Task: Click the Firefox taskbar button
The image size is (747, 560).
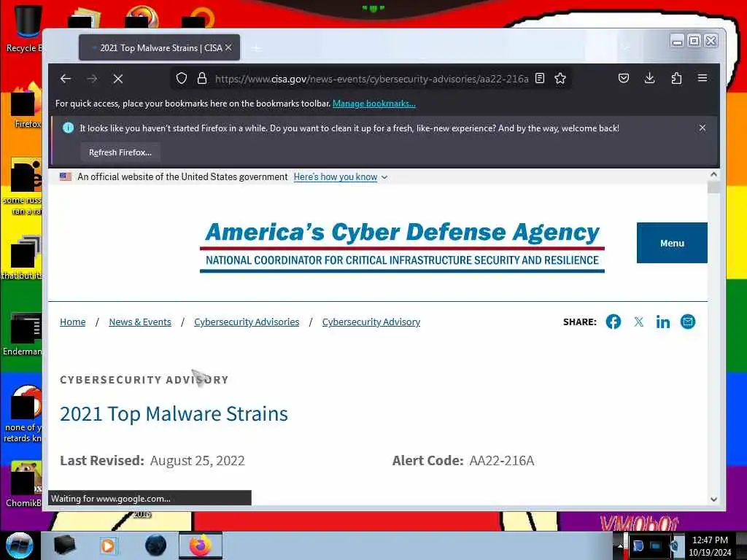Action: tap(201, 545)
